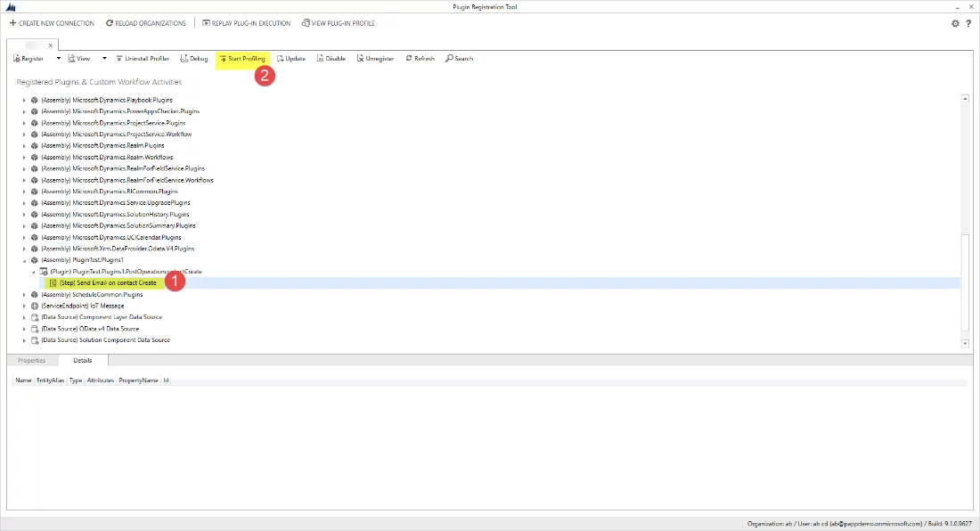Image resolution: width=980 pixels, height=531 pixels.
Task: Click the Register button
Action: [29, 59]
